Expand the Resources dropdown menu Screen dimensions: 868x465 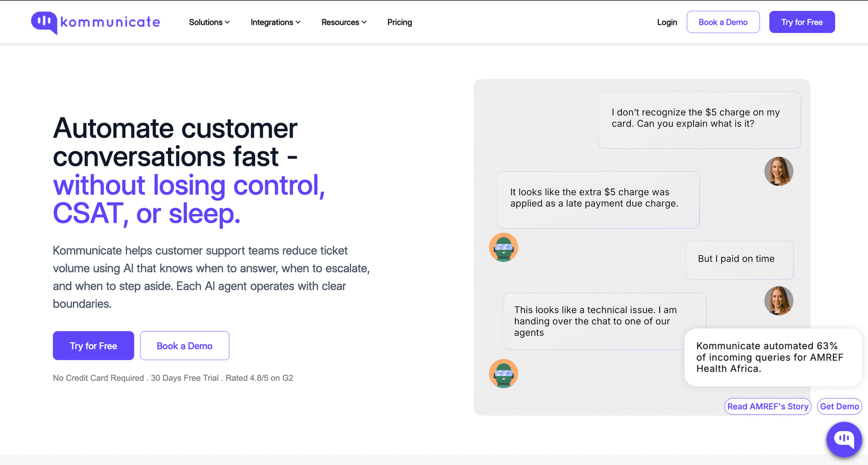(x=344, y=22)
